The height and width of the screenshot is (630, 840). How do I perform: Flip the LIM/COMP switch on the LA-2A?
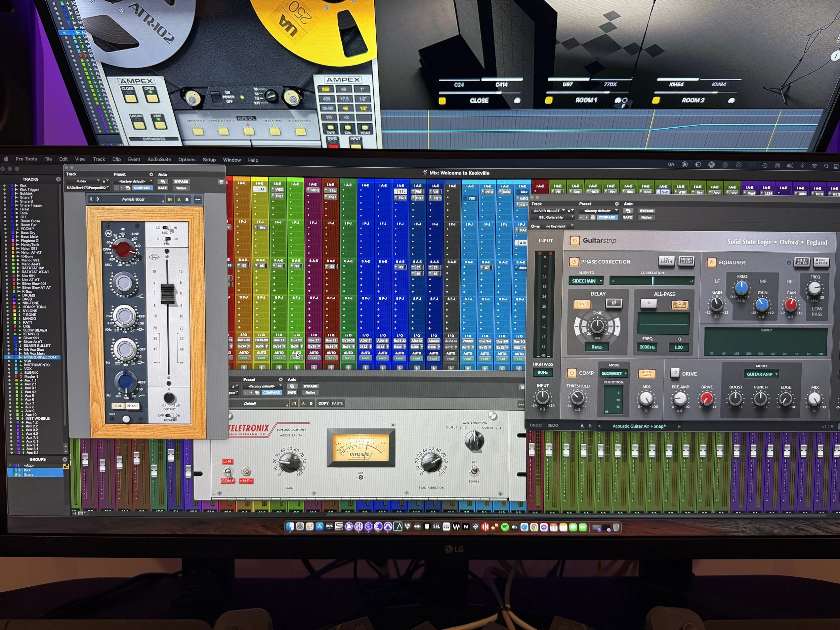(227, 472)
